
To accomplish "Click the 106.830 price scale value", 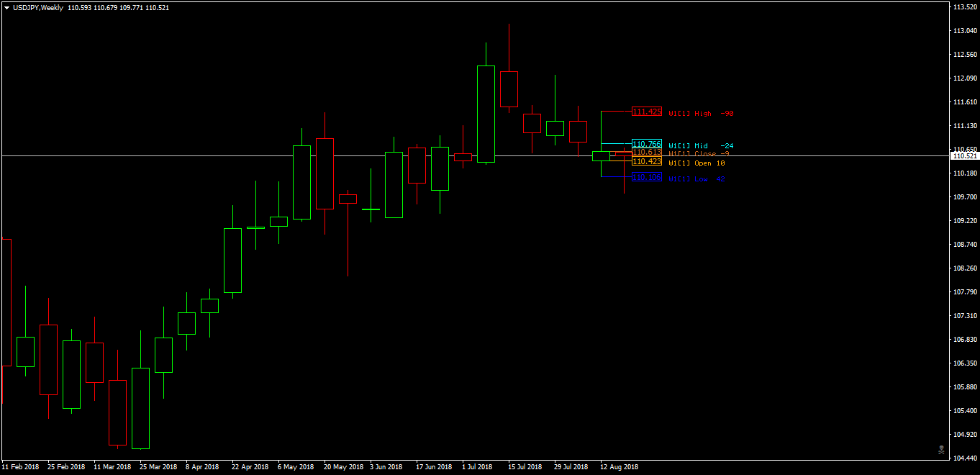I will tap(965, 340).
